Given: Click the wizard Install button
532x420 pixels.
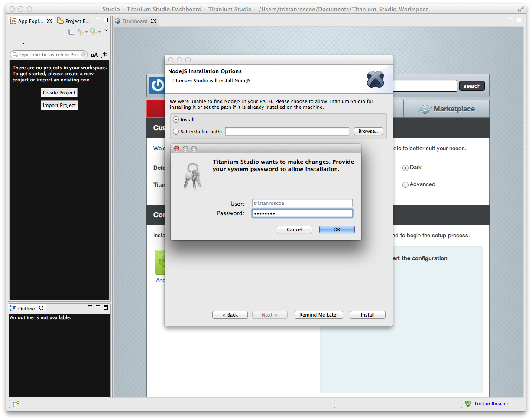Looking at the screenshot, I should (368, 315).
